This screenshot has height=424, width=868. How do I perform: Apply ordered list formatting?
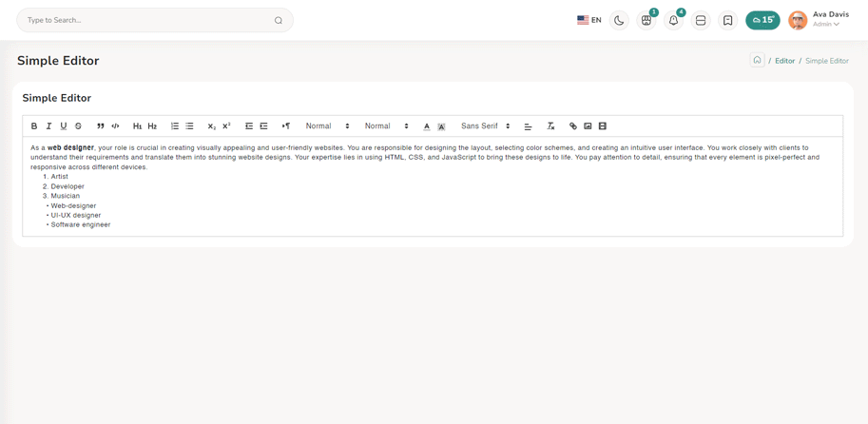[175, 126]
